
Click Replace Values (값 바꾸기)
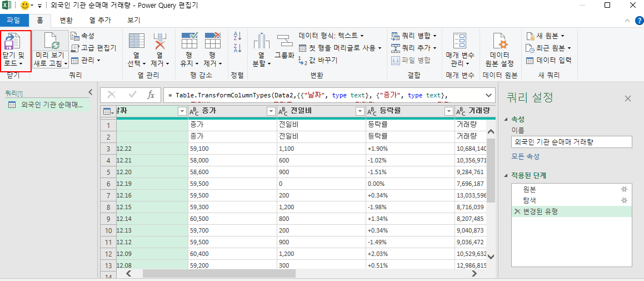317,61
